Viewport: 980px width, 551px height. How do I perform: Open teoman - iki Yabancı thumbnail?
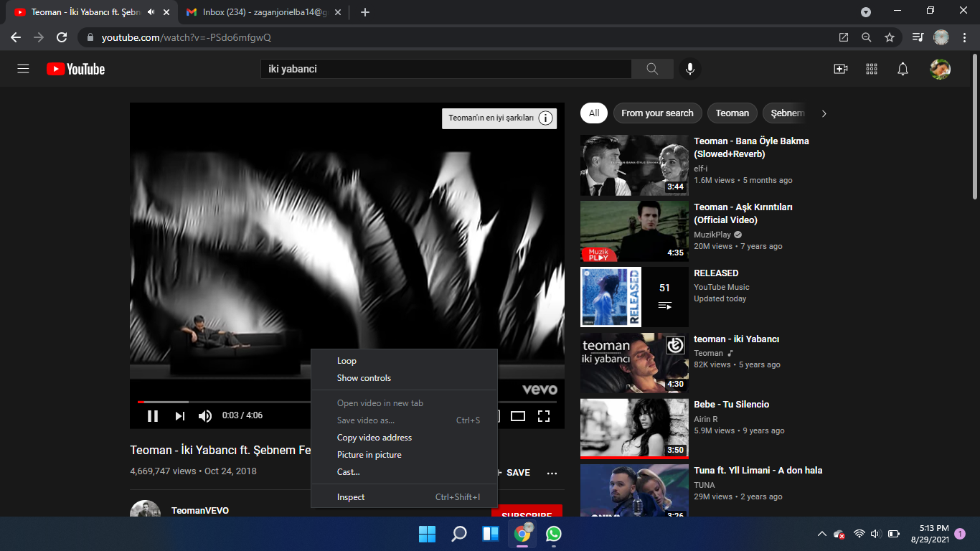634,363
